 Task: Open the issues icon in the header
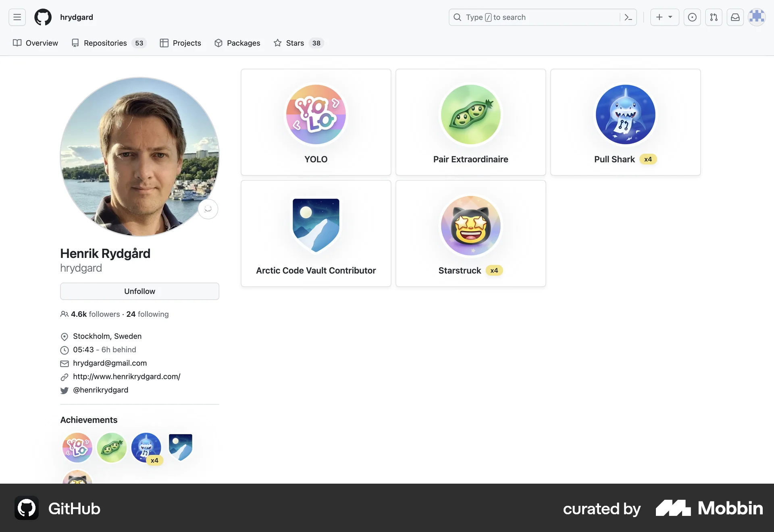pyautogui.click(x=692, y=17)
